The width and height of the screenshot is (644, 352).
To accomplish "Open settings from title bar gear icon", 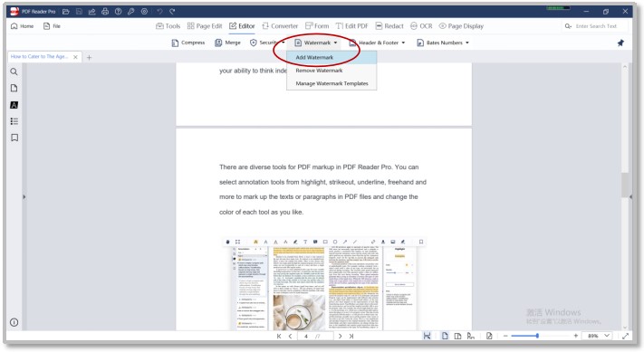I will point(144,12).
